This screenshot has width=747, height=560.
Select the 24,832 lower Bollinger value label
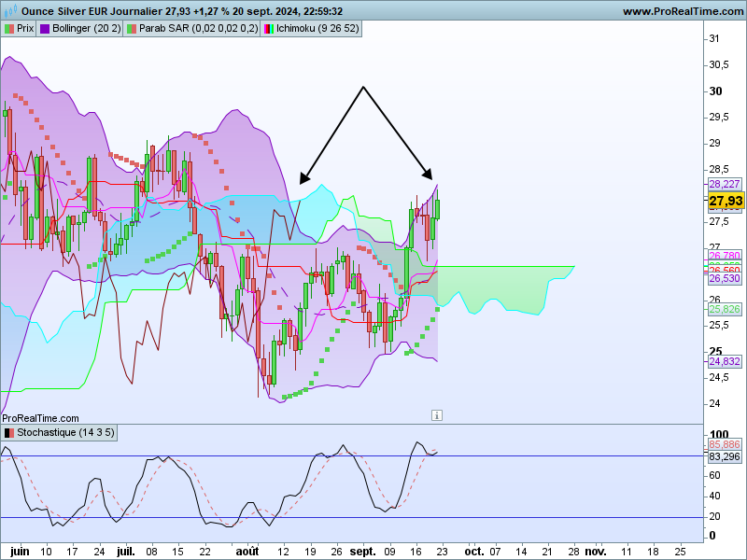[x=725, y=361]
